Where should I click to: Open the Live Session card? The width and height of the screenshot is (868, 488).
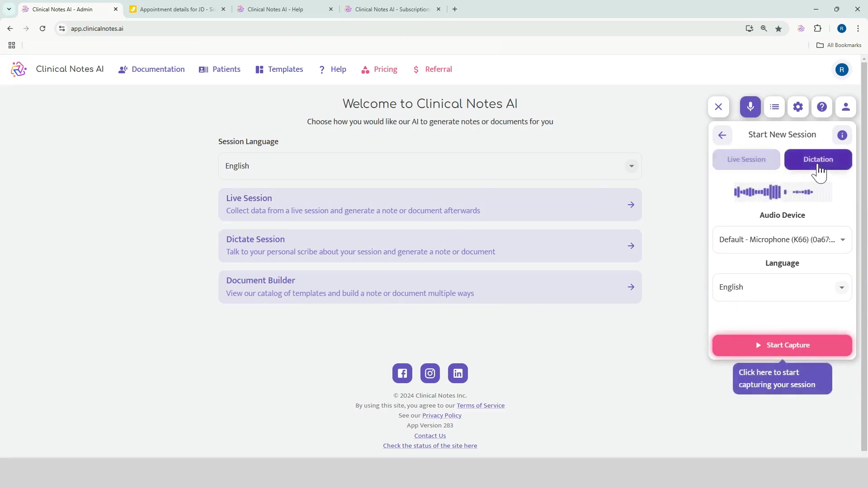[x=430, y=205]
